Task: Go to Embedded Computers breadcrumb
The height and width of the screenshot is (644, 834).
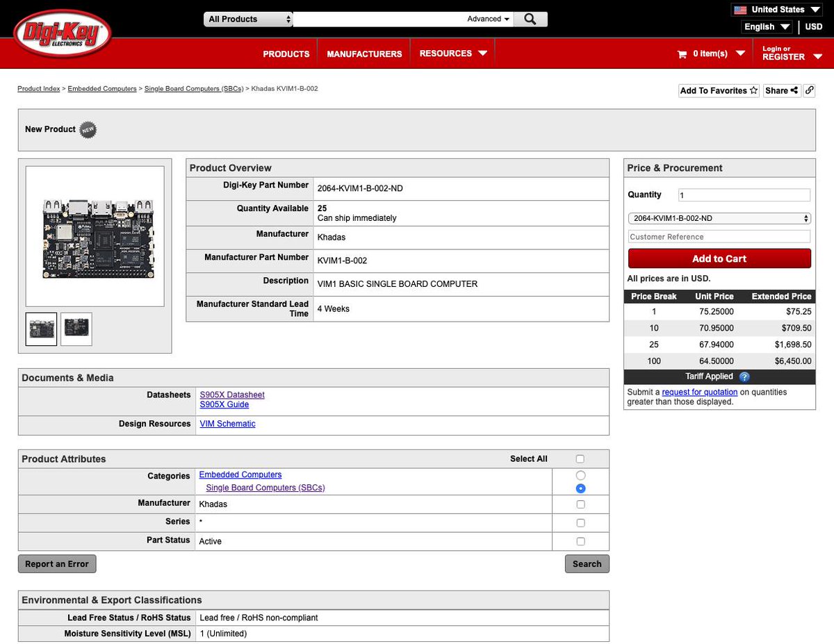Action: (102, 89)
